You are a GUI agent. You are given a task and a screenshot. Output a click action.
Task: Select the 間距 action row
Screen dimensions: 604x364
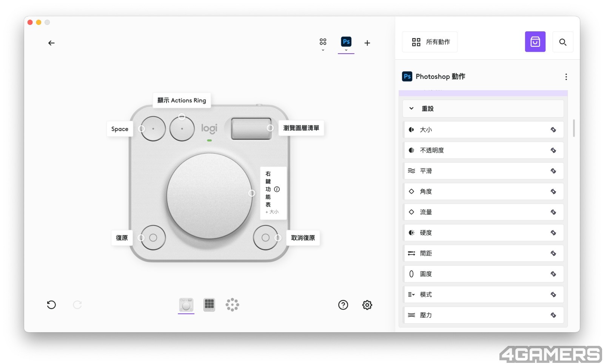click(484, 253)
